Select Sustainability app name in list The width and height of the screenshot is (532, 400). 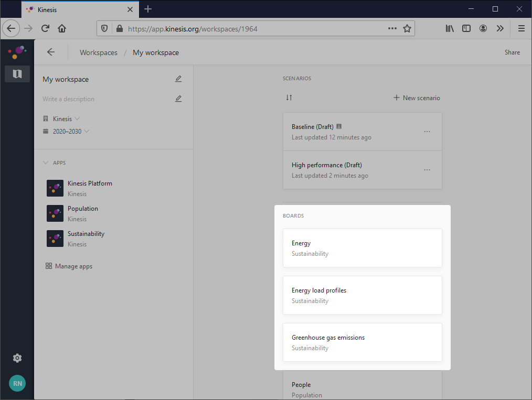[x=86, y=234]
